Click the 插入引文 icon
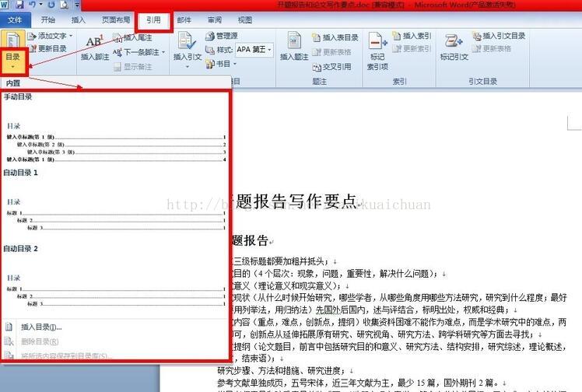Image resolution: width=582 pixels, height=392 pixels. click(188, 41)
